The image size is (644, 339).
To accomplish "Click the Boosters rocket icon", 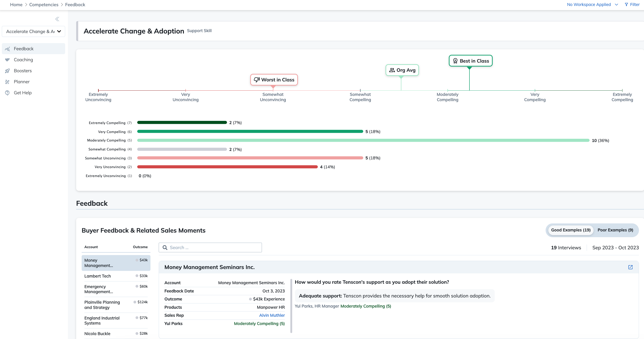I will 8,71.
